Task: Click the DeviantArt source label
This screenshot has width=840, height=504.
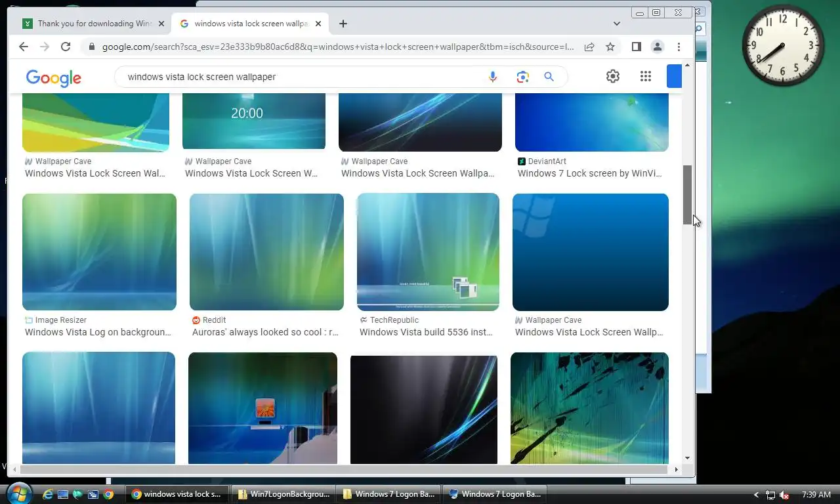Action: 547,161
